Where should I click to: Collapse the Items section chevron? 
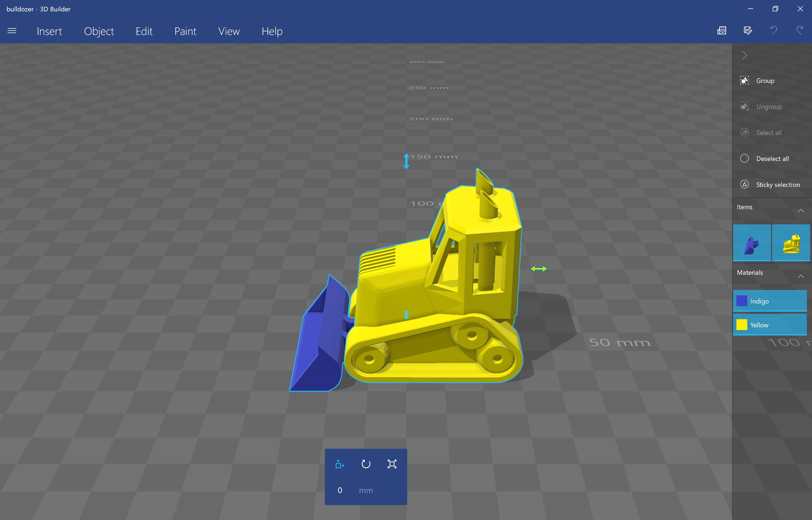[x=801, y=211]
